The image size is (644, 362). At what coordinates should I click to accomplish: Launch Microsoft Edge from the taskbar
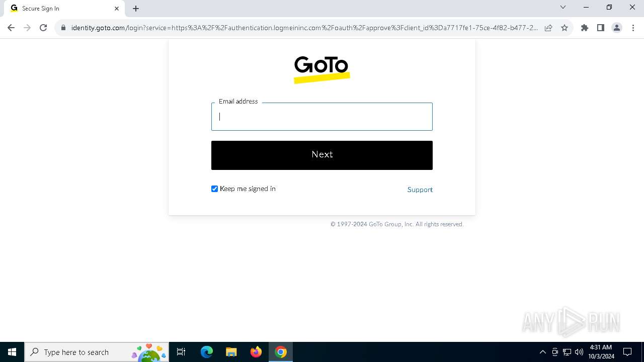point(207,352)
